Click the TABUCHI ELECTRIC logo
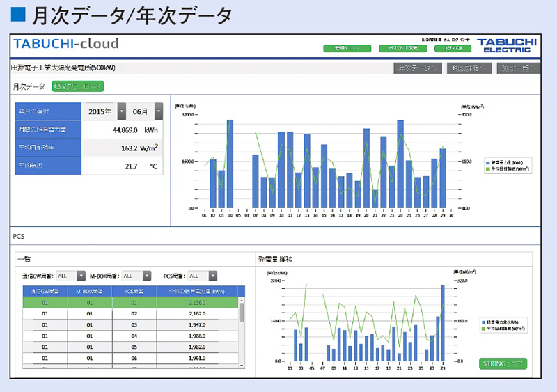Screen dimensions: 557x392 click(x=507, y=45)
